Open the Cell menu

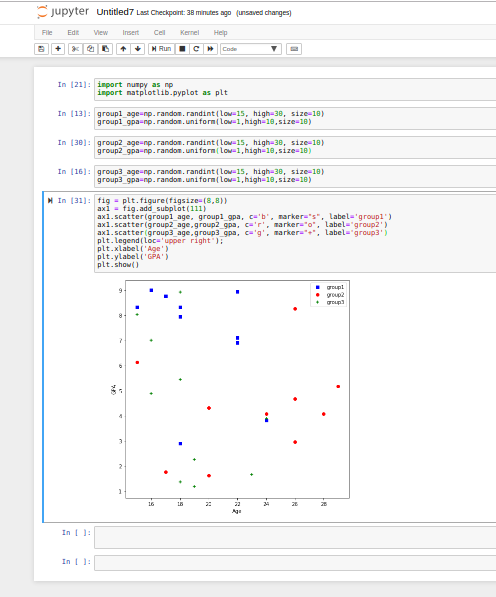coord(159,32)
